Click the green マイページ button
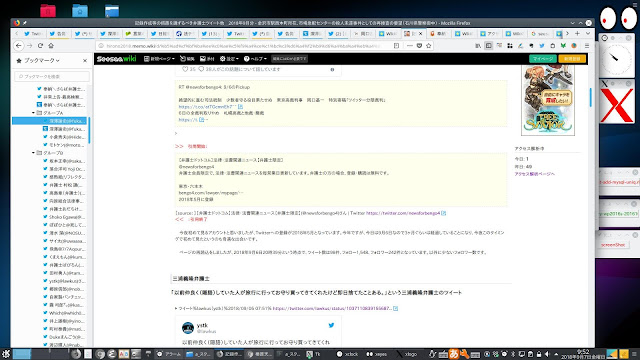The height and width of the screenshot is (360, 640). tap(542, 59)
